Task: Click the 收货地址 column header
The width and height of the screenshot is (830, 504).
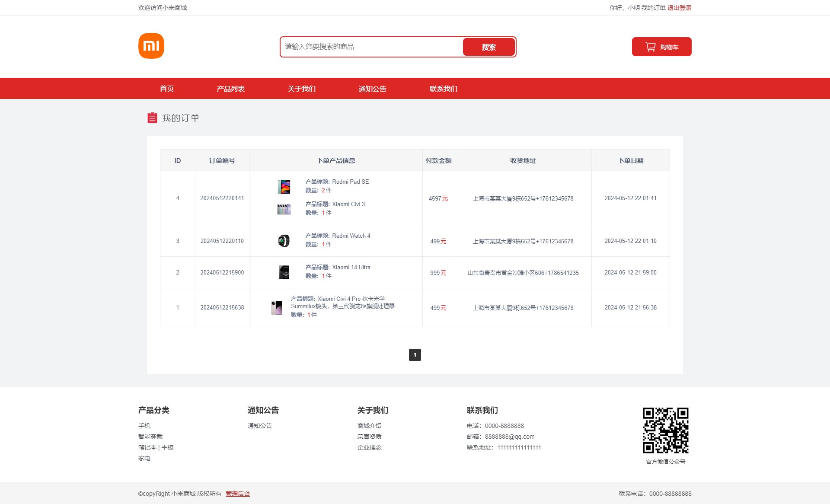Action: point(523,160)
